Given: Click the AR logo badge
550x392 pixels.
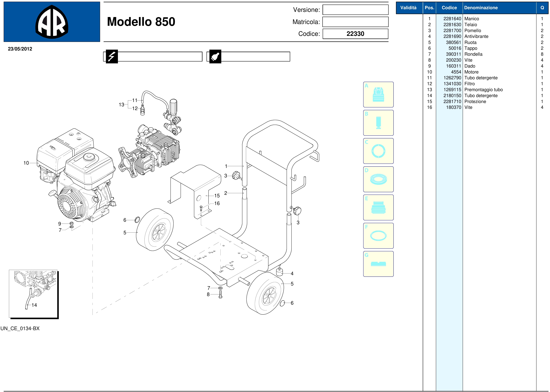Looking at the screenshot, I should 52,22.
